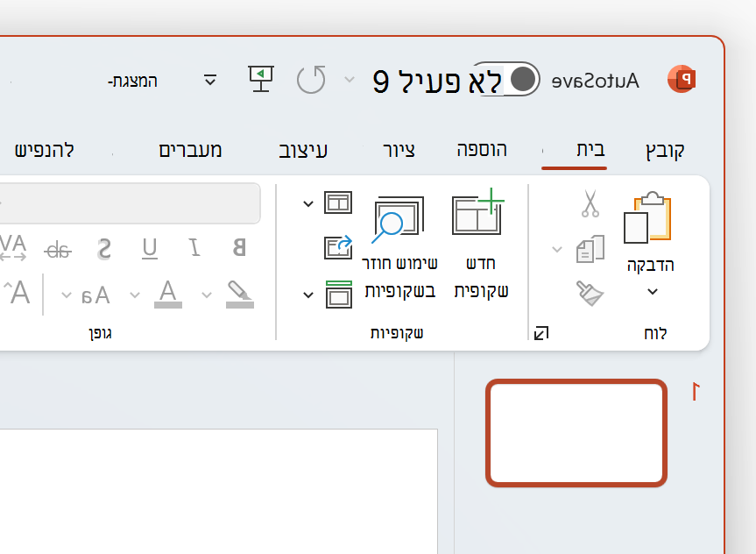This screenshot has height=554, width=756.
Task: Copy selection using the Copy icon
Action: tap(590, 249)
